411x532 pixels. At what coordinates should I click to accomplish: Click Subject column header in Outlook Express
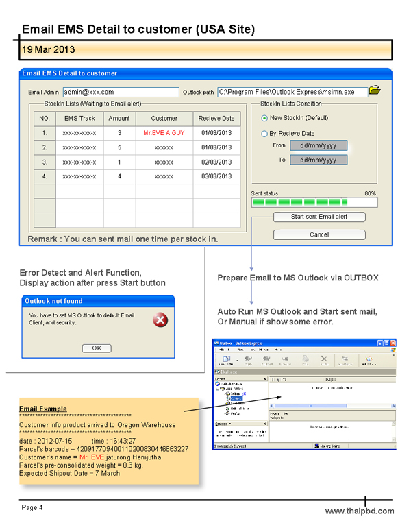point(360,380)
